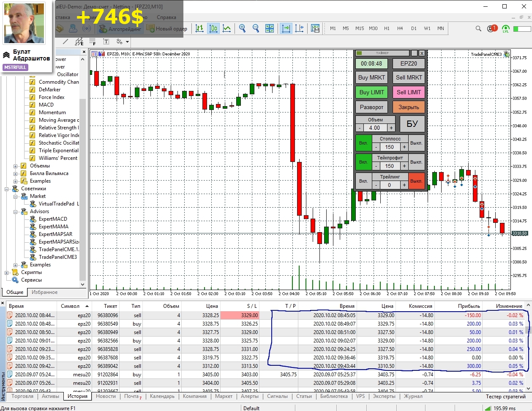Select the candlestick chart icon
This screenshot has height=411, width=532.
(213, 28)
